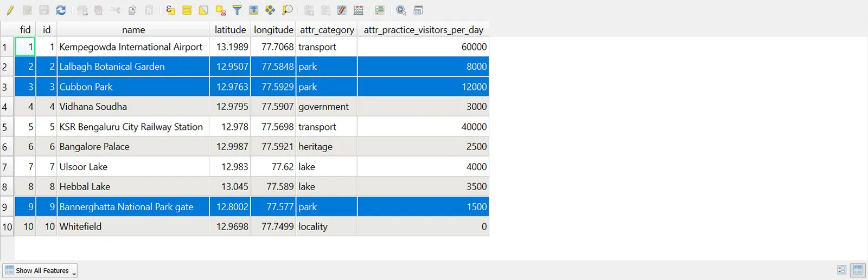Select row 1 via its row header
The image size is (868, 280).
pos(7,47)
